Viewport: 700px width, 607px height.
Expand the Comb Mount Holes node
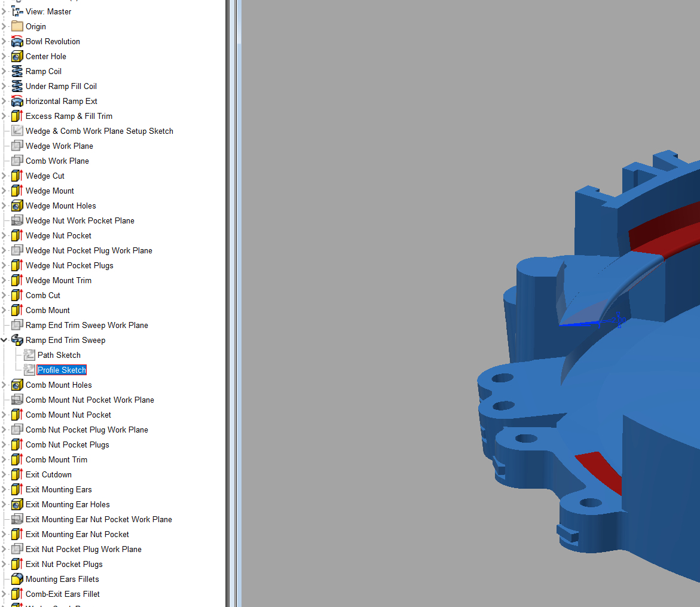(4, 385)
